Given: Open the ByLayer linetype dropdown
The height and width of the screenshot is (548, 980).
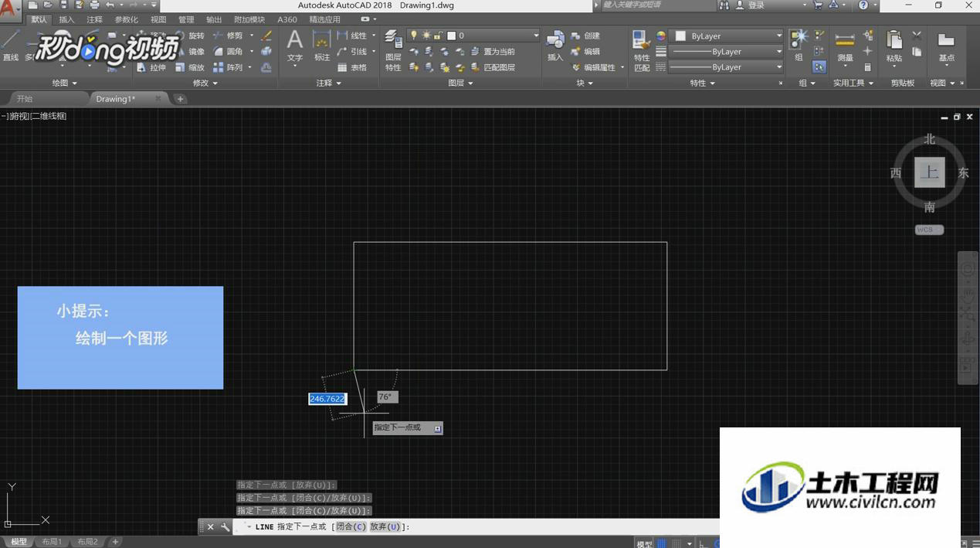Looking at the screenshot, I should click(778, 67).
